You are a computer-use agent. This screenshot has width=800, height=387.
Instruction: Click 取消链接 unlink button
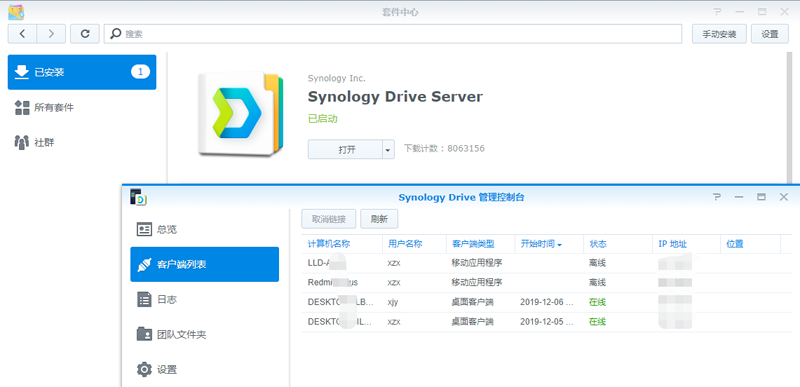pyautogui.click(x=329, y=219)
